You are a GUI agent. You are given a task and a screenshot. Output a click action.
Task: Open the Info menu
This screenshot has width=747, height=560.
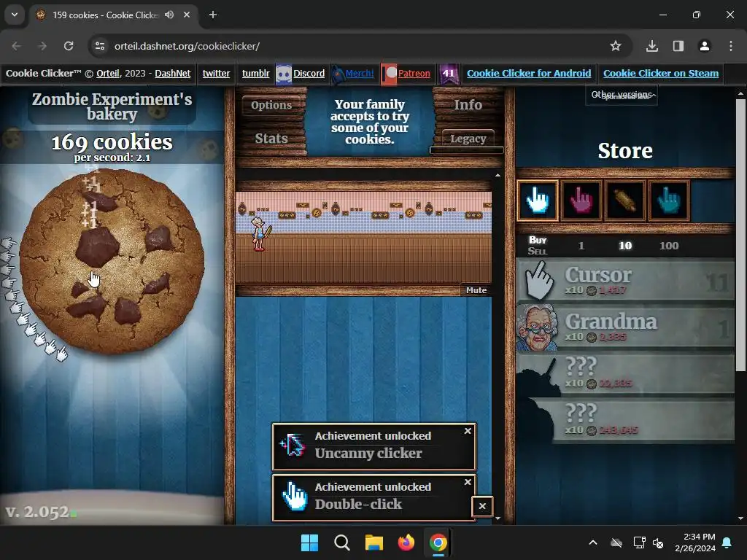(x=468, y=105)
